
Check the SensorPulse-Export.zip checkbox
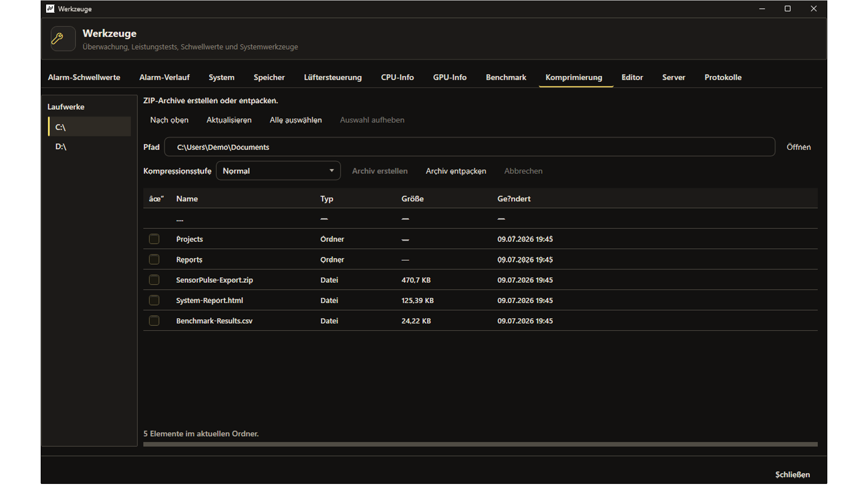[154, 280]
